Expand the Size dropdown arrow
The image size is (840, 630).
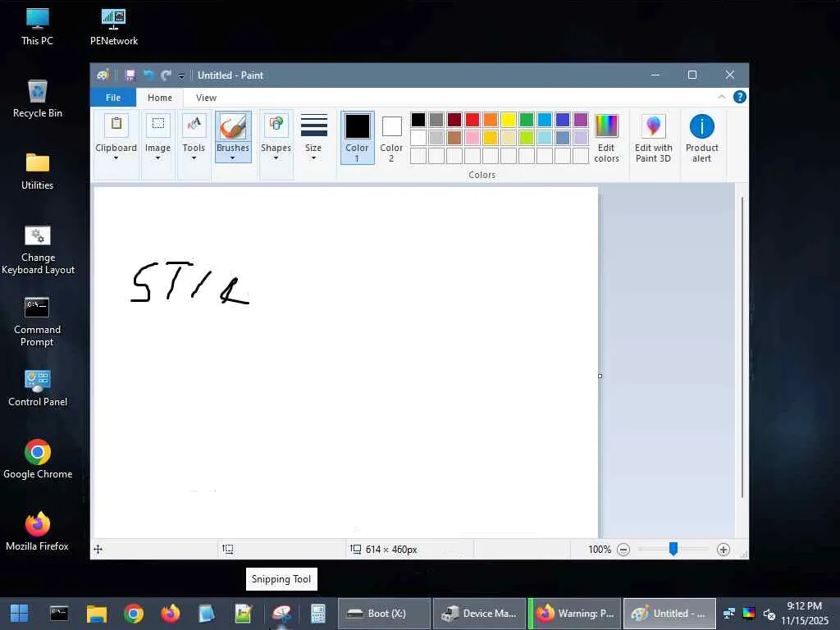pos(314,158)
